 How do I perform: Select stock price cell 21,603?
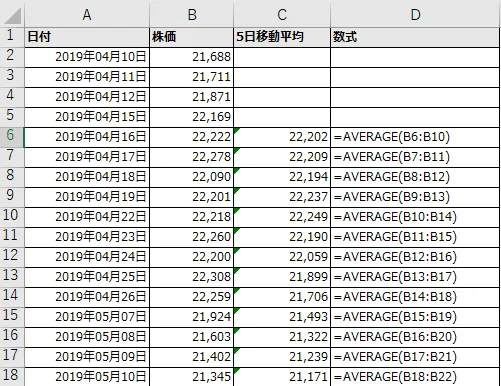pyautogui.click(x=192, y=337)
